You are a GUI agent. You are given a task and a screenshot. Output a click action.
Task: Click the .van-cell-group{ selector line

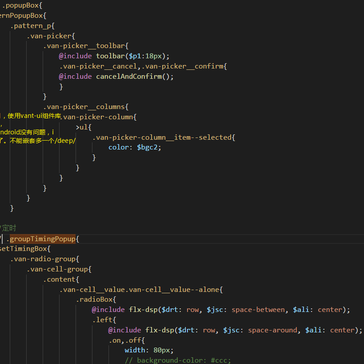59,269
